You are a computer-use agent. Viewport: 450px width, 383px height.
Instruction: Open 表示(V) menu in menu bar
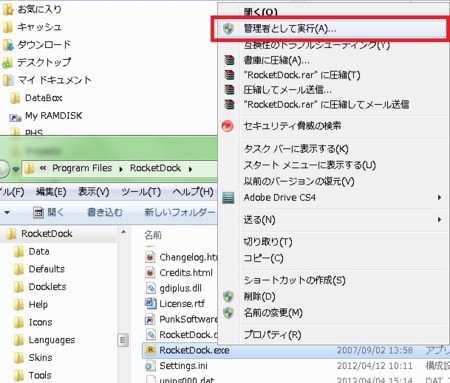pos(94,192)
